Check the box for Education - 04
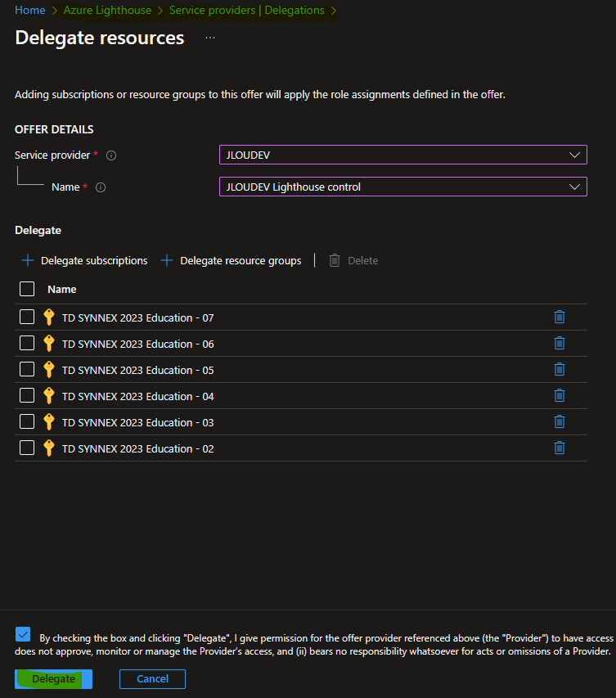616x698 pixels. click(x=27, y=395)
